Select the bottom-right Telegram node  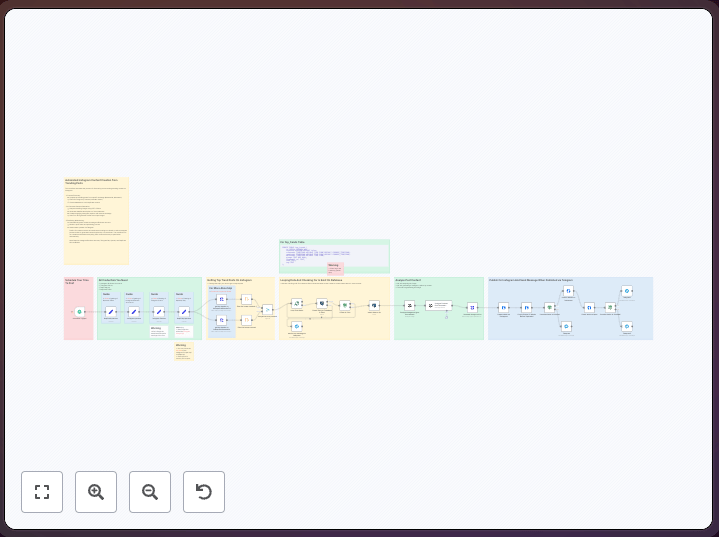click(x=627, y=327)
